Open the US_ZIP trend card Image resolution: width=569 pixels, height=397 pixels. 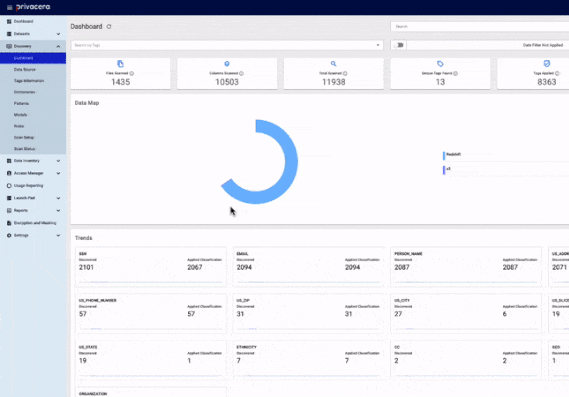[308, 314]
